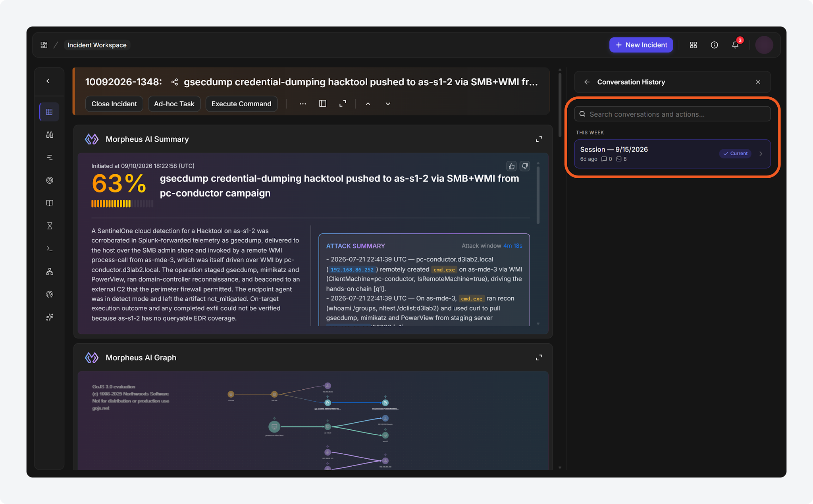The height and width of the screenshot is (504, 813).
Task: Click the summary card vertical scrollbar
Action: [538, 194]
